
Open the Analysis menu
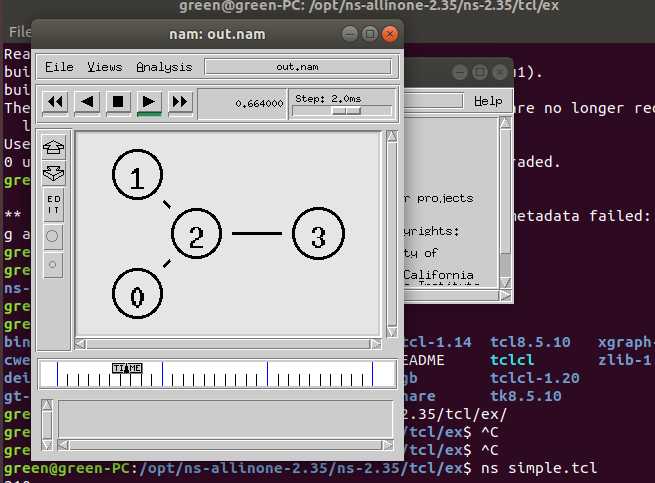coord(164,67)
